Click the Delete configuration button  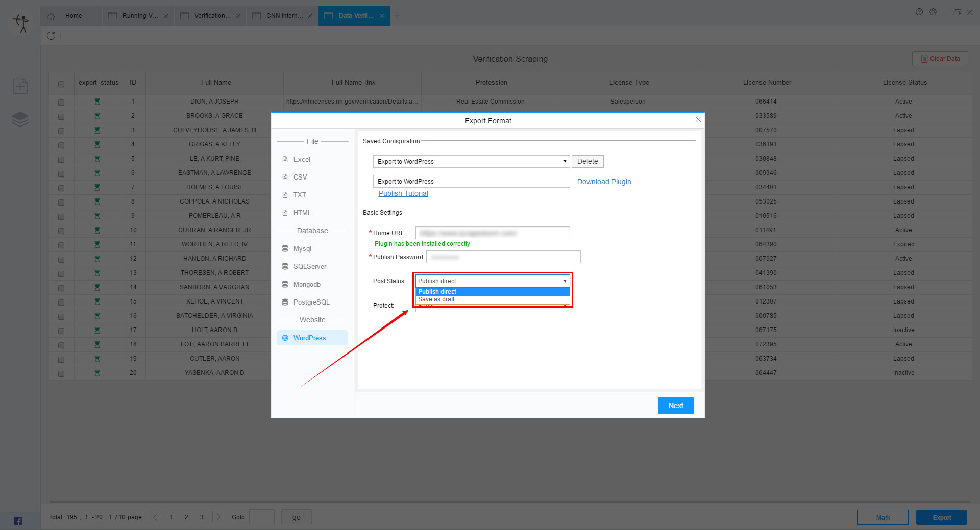(x=587, y=161)
